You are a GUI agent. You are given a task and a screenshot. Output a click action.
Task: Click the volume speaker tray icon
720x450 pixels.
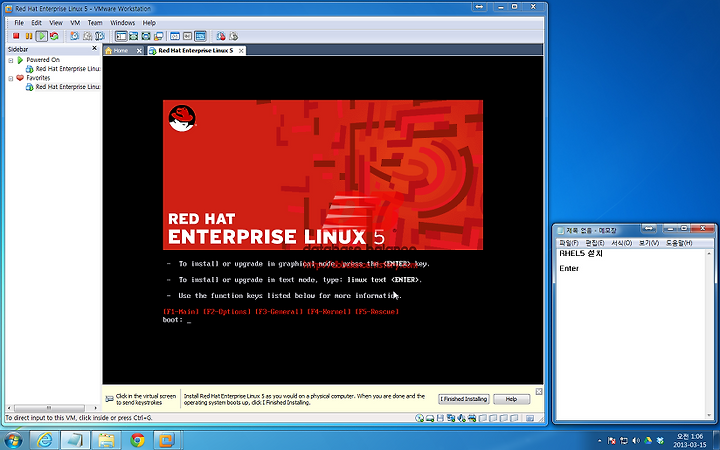(x=636, y=441)
